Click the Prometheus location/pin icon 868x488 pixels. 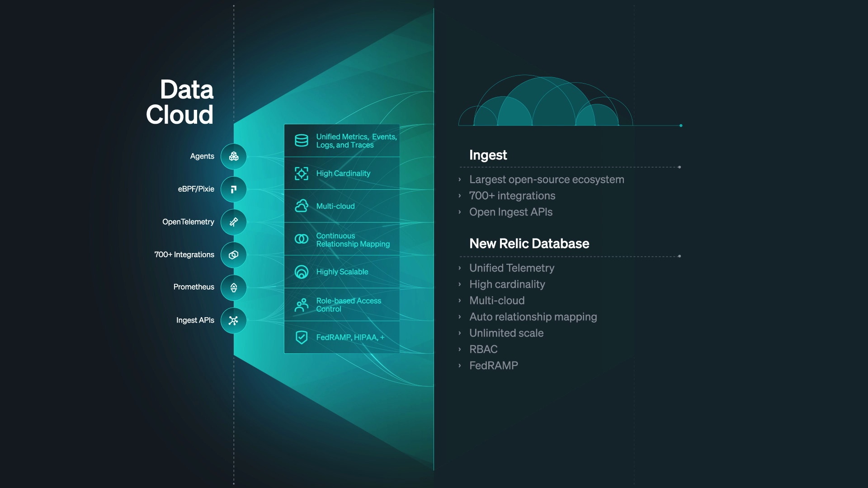233,287
